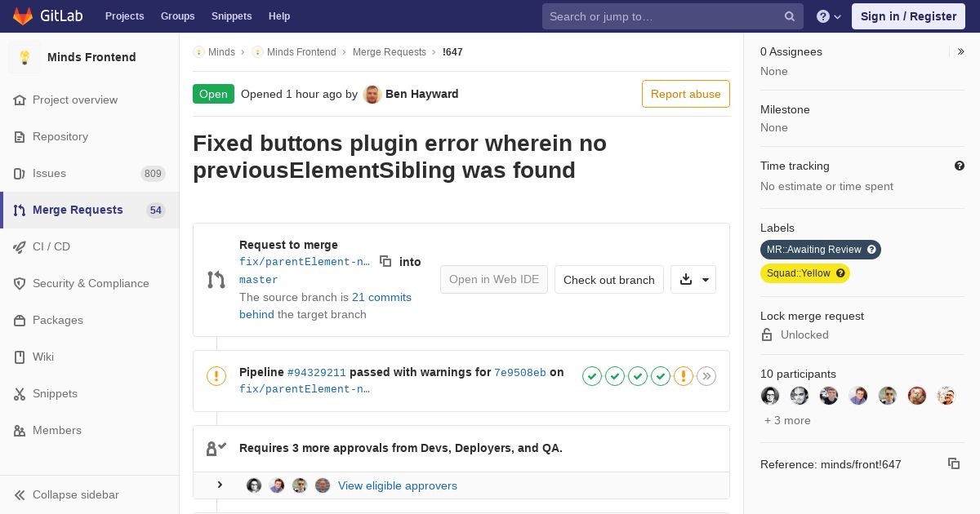Screen dimensions: 980x514
Task: Open Wiki in sidebar
Action: point(90,357)
